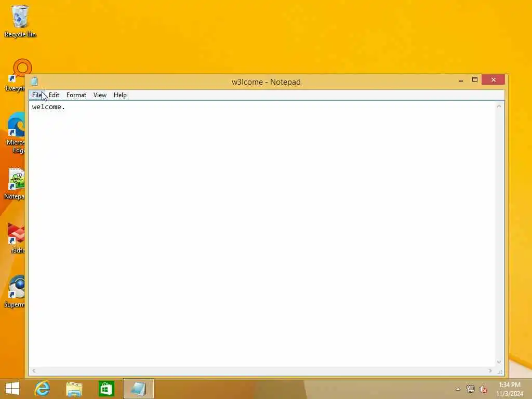532x399 pixels.
Task: Open File Explorer from the taskbar
Action: (74, 389)
